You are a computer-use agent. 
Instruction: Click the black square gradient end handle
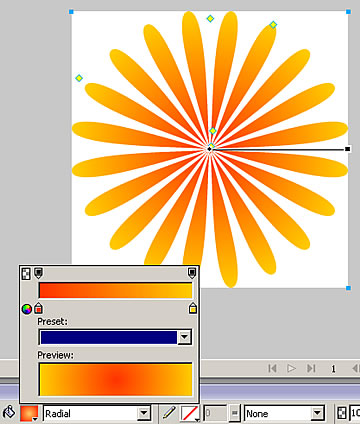pyautogui.click(x=347, y=149)
